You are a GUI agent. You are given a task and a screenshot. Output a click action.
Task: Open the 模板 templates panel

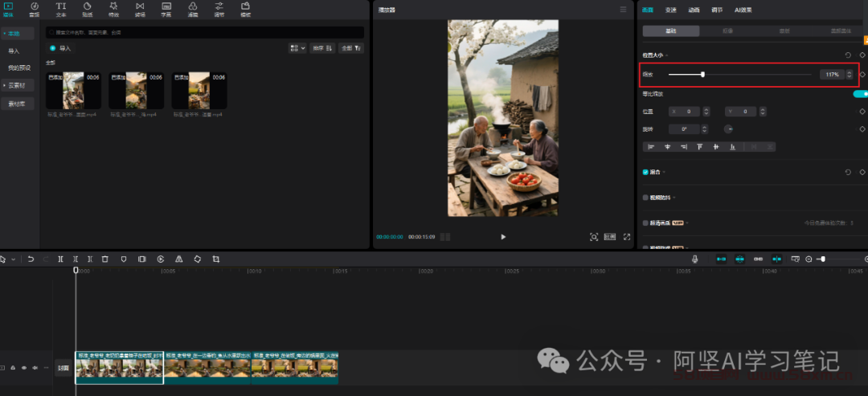[x=245, y=10]
